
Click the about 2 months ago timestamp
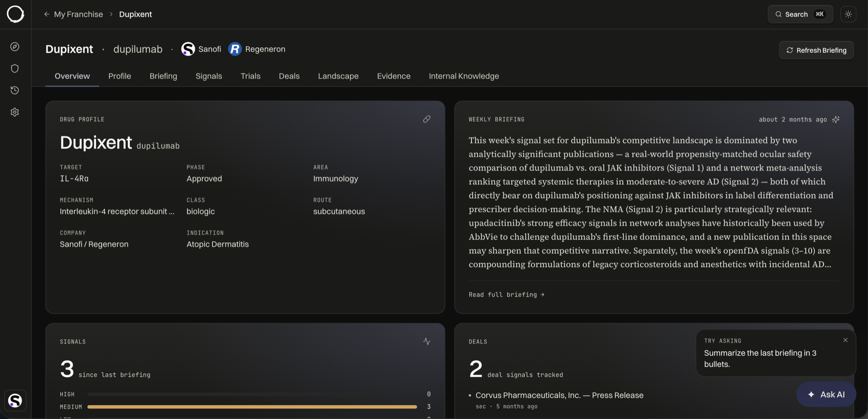(x=793, y=120)
